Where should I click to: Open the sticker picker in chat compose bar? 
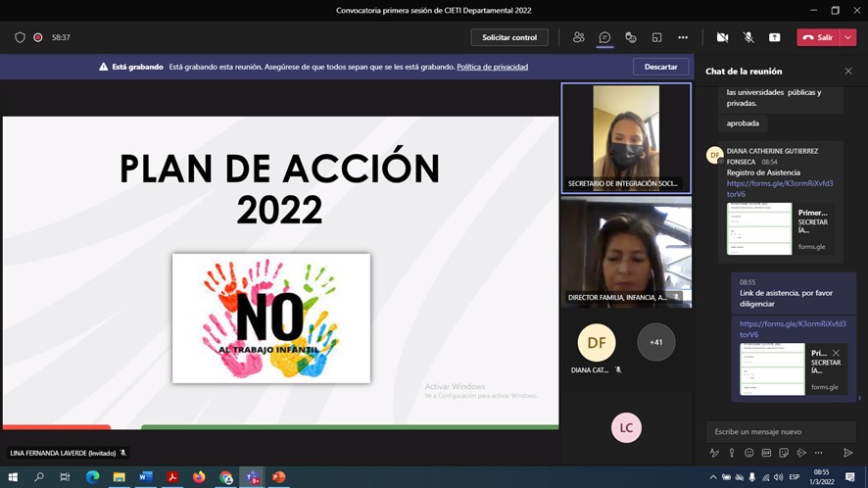[784, 453]
